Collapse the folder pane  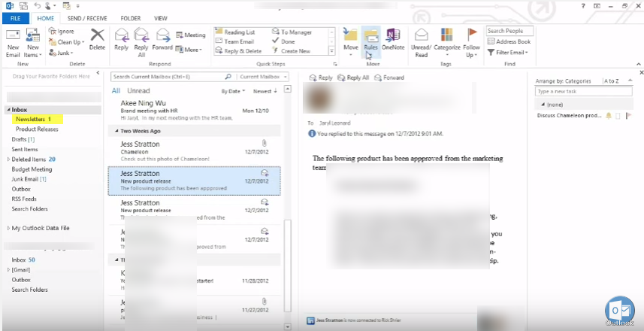(98, 73)
